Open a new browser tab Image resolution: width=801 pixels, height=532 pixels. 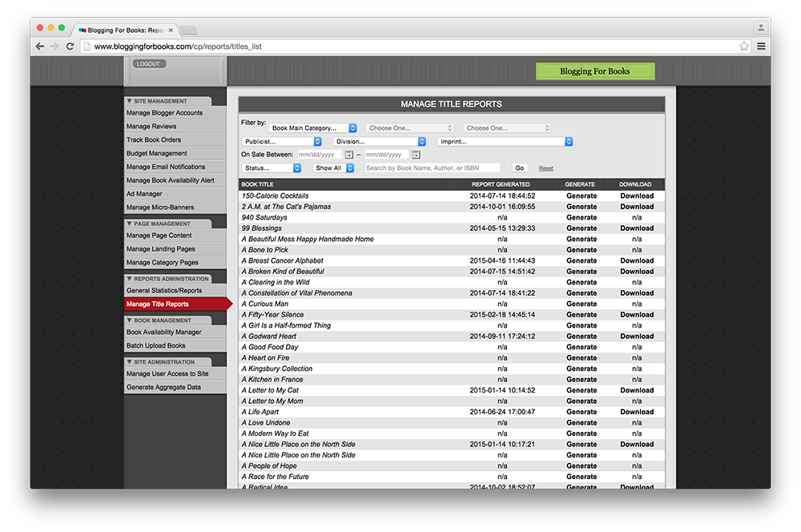pyautogui.click(x=188, y=30)
